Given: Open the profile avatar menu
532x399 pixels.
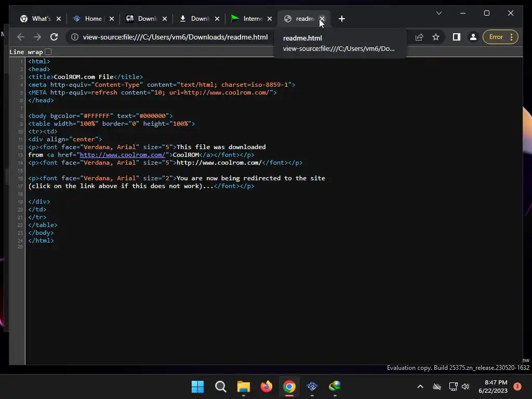Looking at the screenshot, I should click(473, 37).
